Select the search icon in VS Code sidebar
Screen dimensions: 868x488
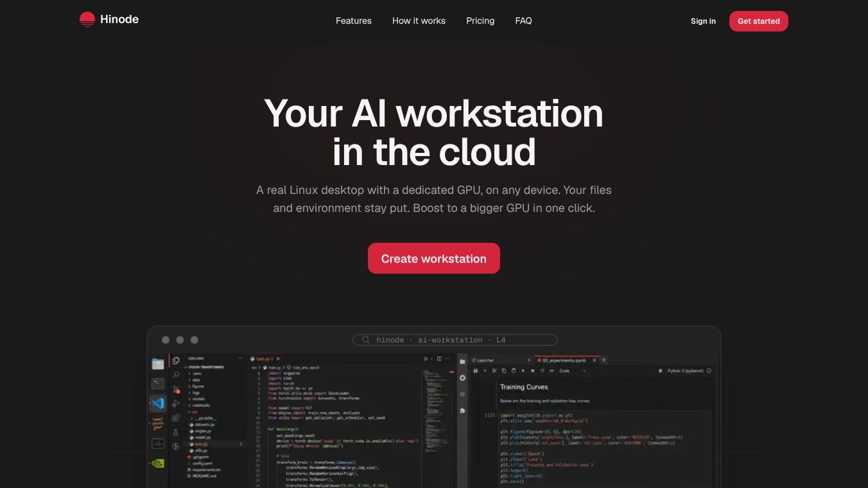(176, 374)
